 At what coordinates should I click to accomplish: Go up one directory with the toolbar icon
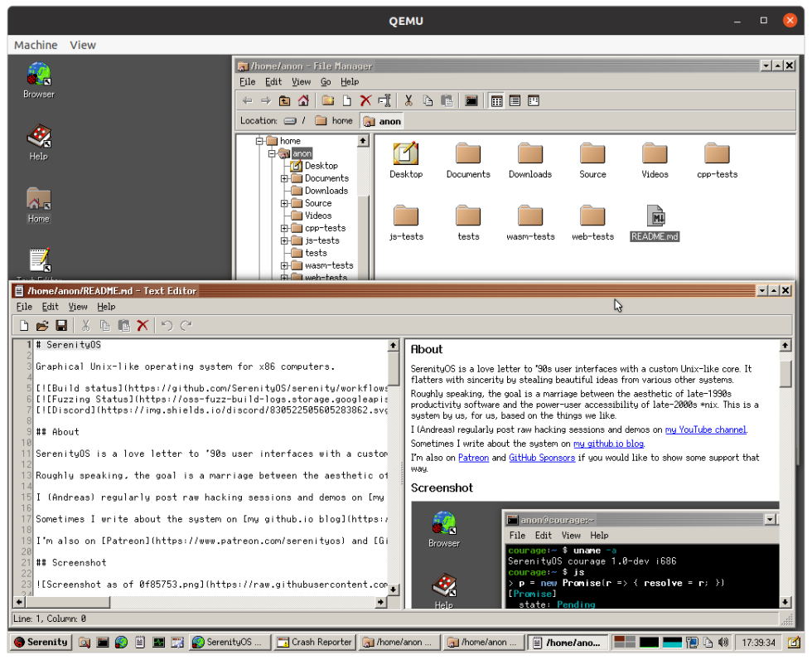(x=283, y=100)
